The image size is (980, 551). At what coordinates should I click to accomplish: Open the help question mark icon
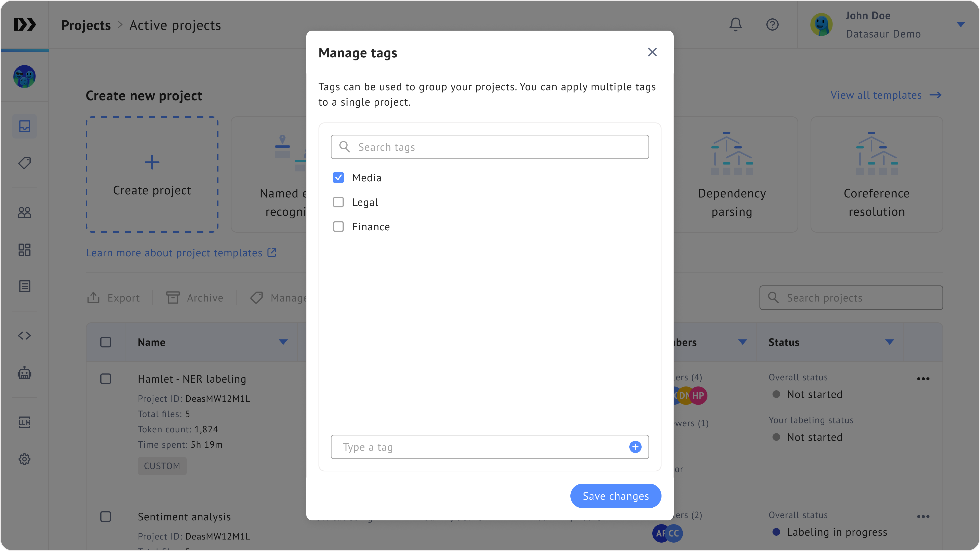772,25
